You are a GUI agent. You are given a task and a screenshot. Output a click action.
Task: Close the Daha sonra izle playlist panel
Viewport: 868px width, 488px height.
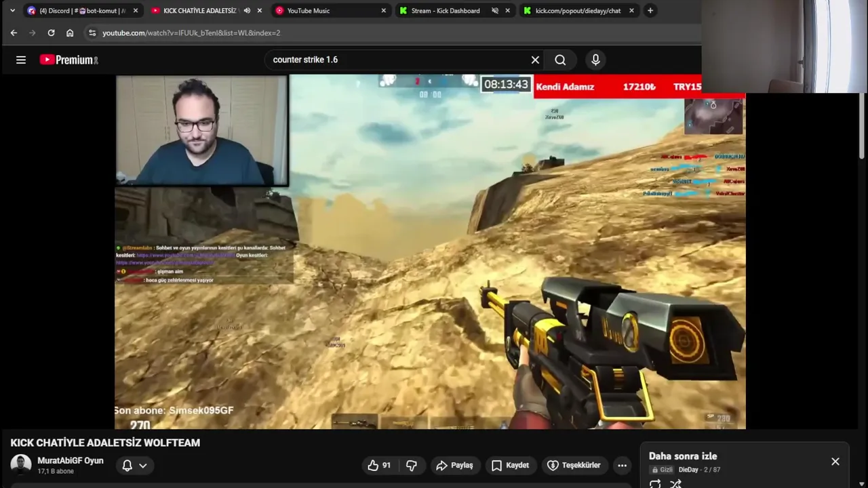pyautogui.click(x=835, y=462)
